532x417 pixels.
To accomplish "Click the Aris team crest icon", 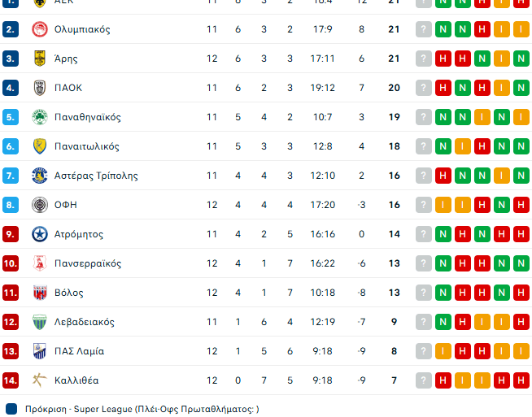I will [x=39, y=59].
